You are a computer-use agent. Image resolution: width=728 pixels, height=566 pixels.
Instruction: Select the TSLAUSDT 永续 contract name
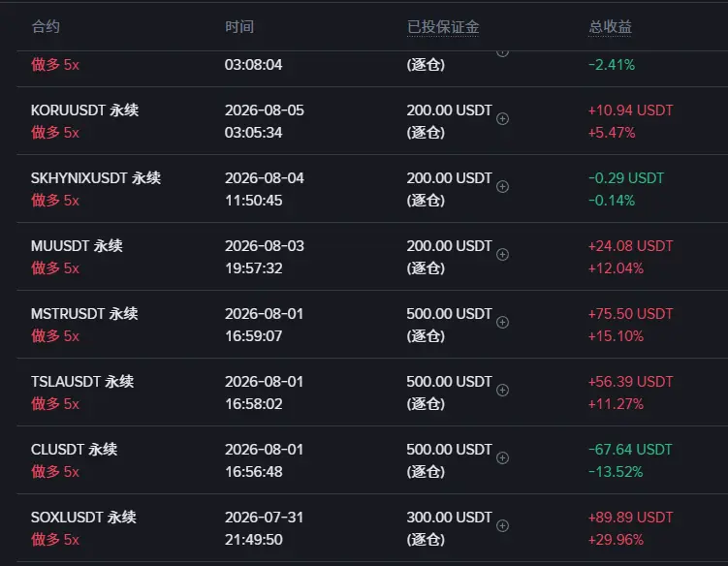pos(82,381)
